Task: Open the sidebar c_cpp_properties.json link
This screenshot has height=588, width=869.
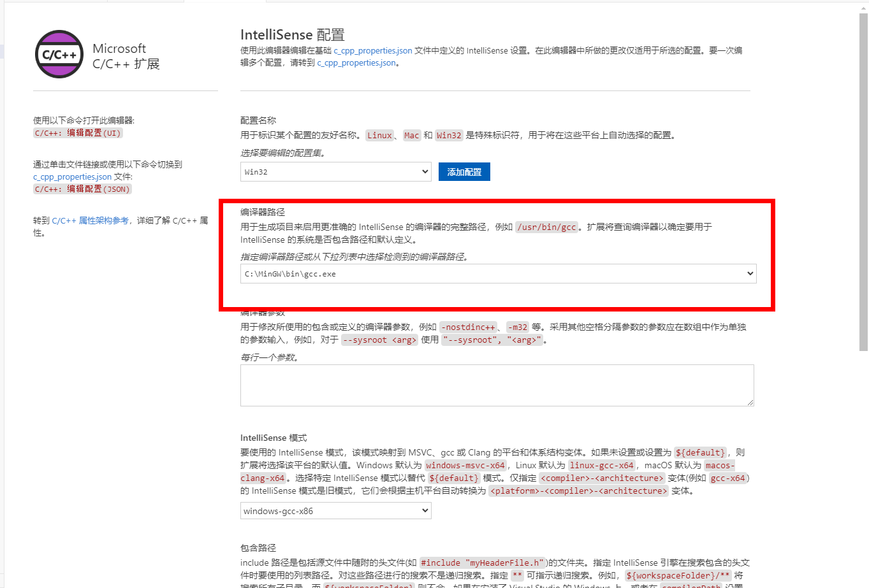Action: 73,176
